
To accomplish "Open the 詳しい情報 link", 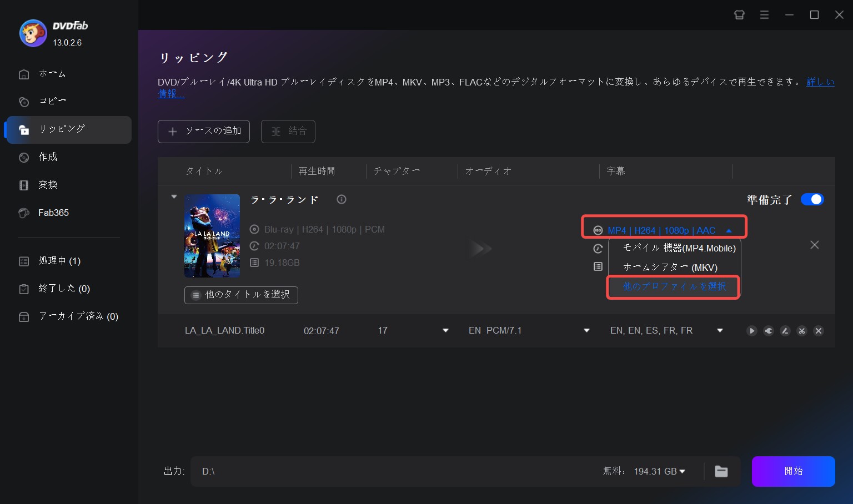I will tap(820, 82).
